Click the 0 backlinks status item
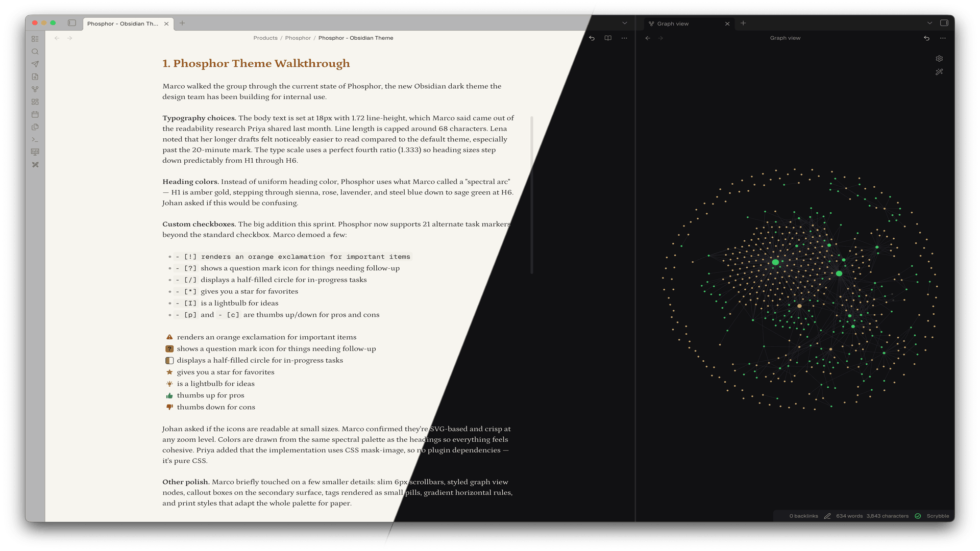980x551 pixels. (x=803, y=516)
